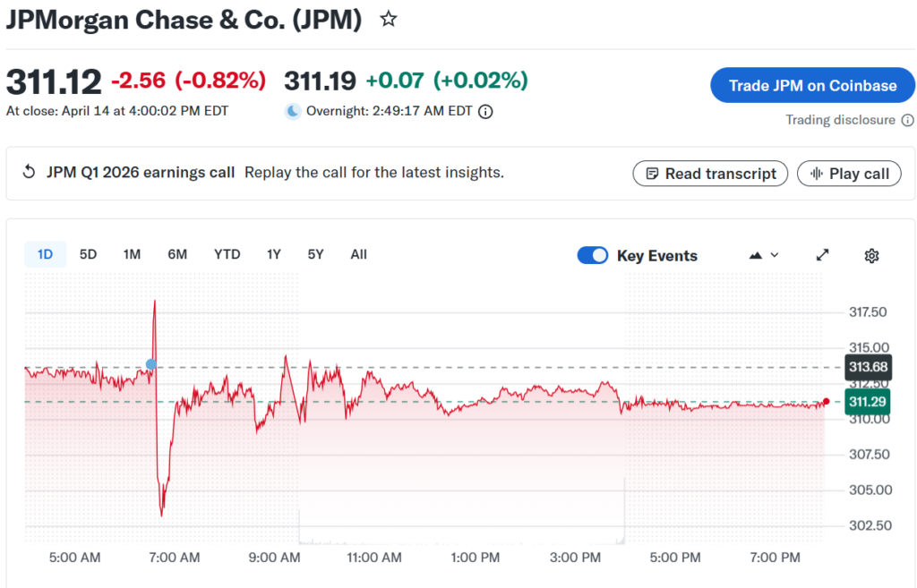Select the 1D time range
Image resolution: width=917 pixels, height=588 pixels.
45,254
